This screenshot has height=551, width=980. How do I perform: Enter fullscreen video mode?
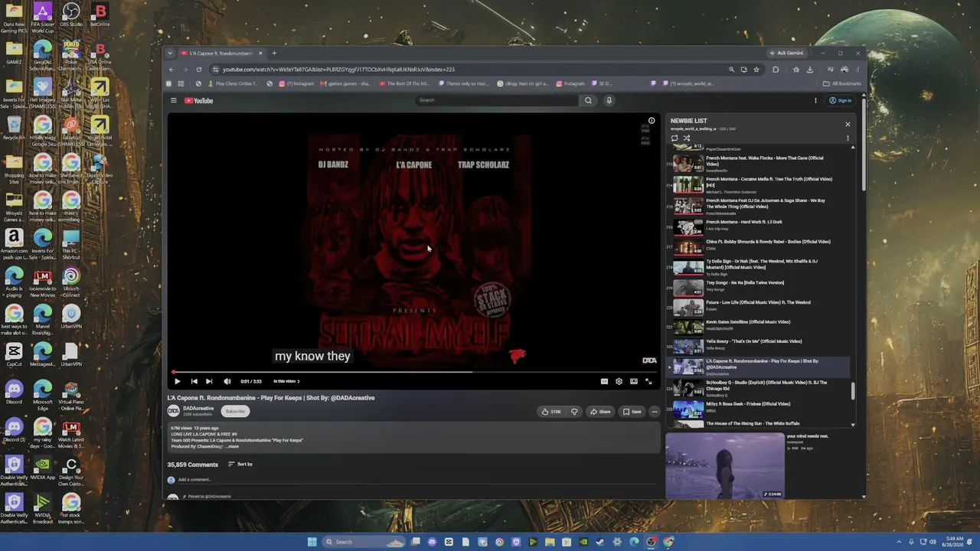[x=648, y=381]
